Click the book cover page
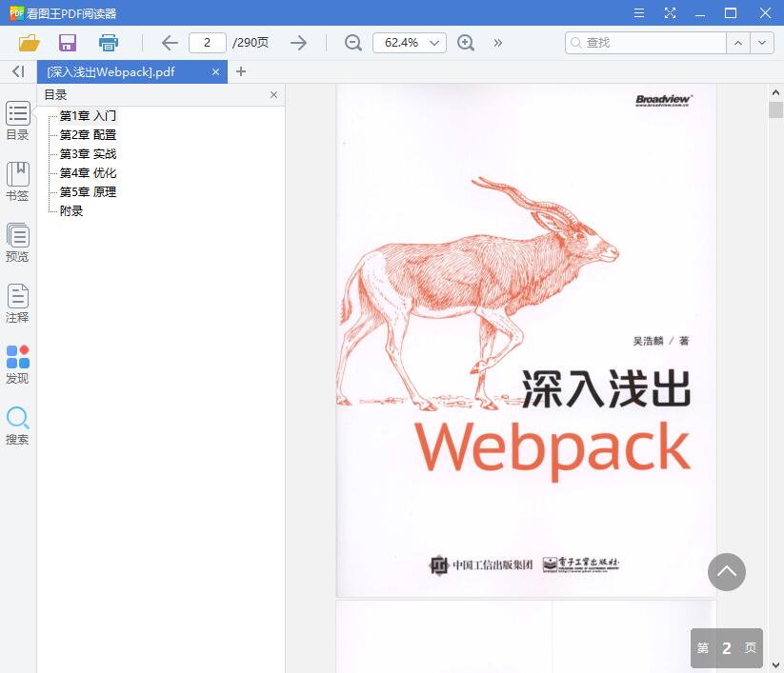The height and width of the screenshot is (673, 784). pyautogui.click(x=526, y=340)
